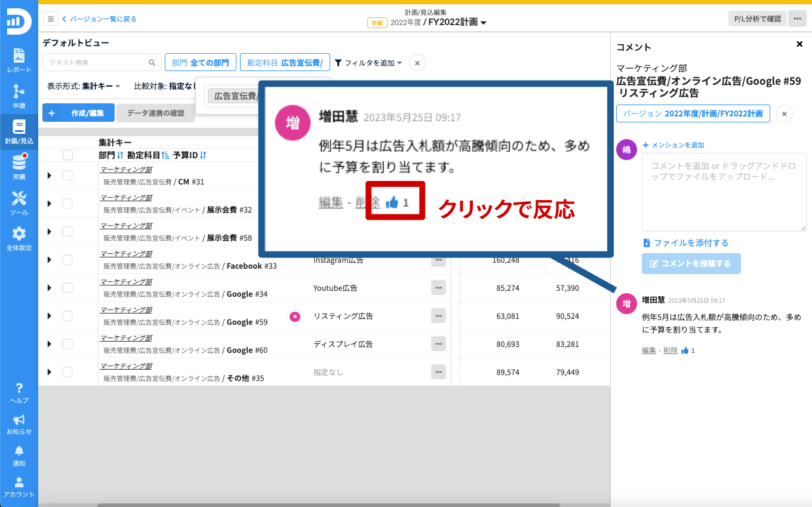Open the ヘルプ question mark icon
The width and height of the screenshot is (812, 507).
pyautogui.click(x=19, y=393)
